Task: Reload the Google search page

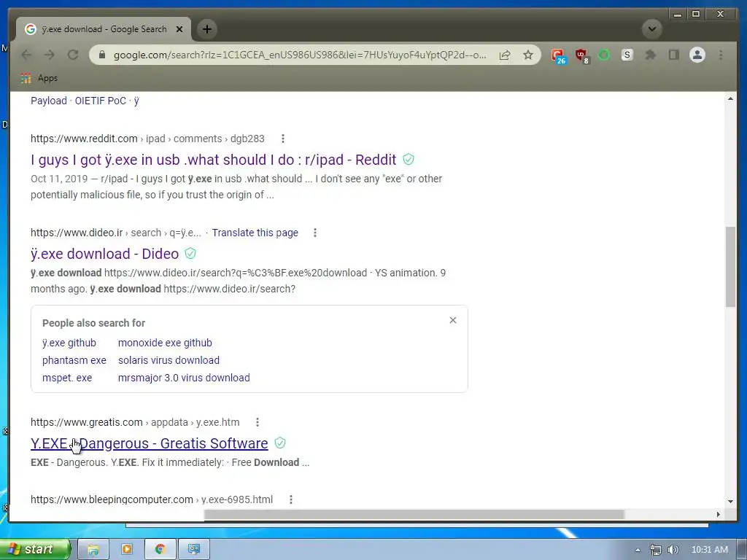Action: coord(73,55)
